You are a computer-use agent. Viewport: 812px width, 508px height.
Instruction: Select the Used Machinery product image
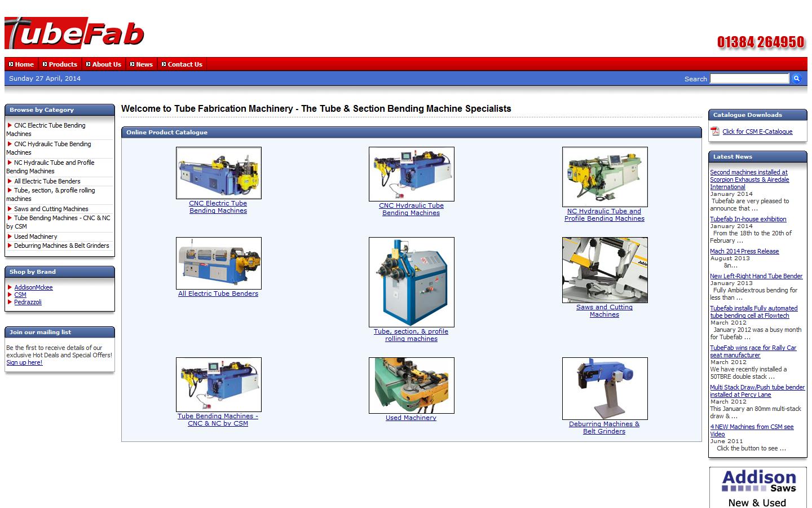tap(411, 385)
